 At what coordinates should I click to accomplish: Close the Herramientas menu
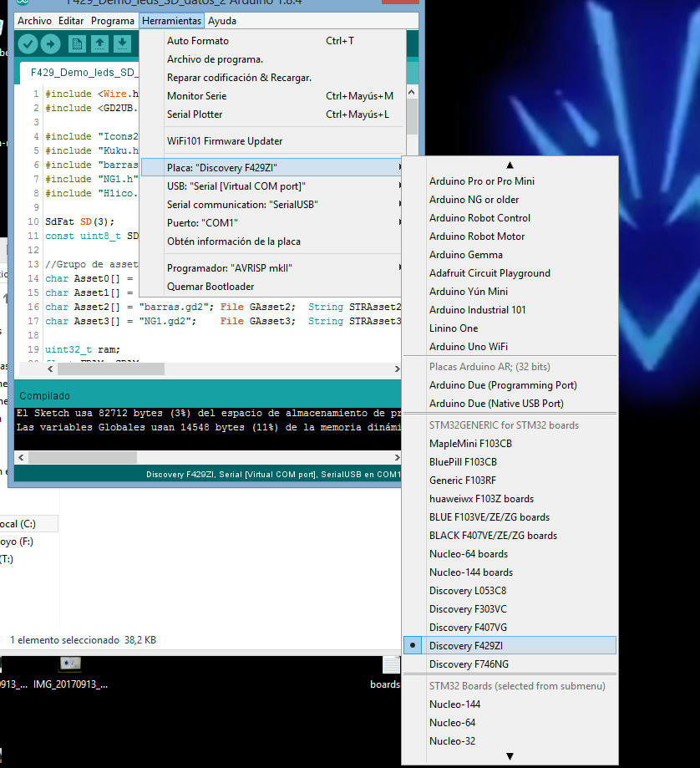click(x=171, y=21)
